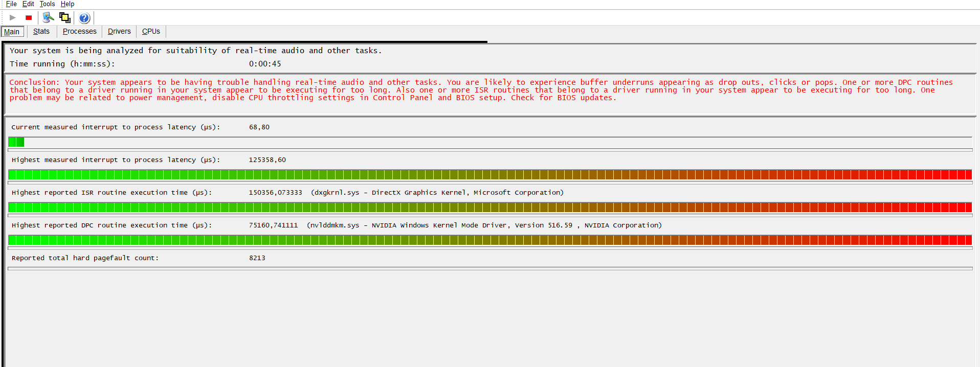980x367 pixels.
Task: Click the monitor-with-brush toolbar icon
Action: (x=48, y=18)
